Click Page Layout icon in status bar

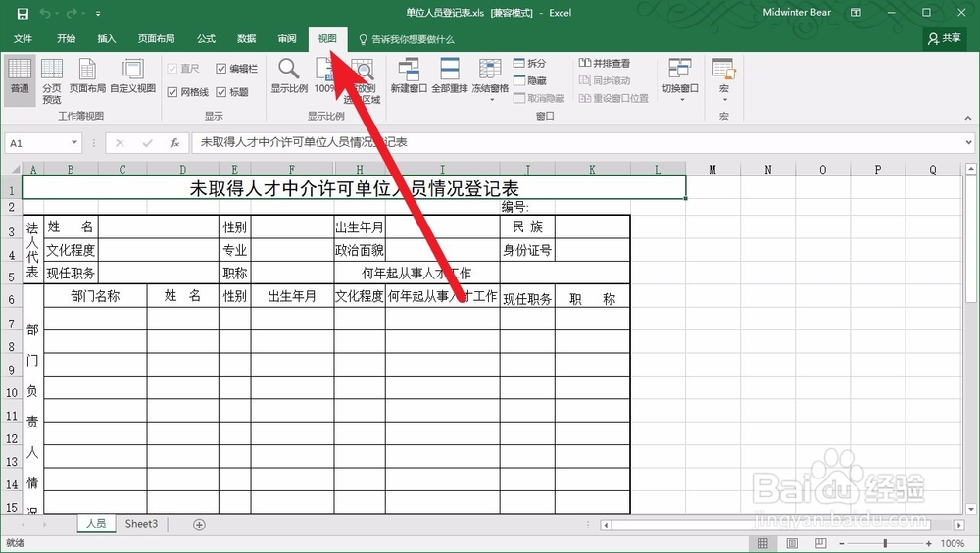coord(792,543)
